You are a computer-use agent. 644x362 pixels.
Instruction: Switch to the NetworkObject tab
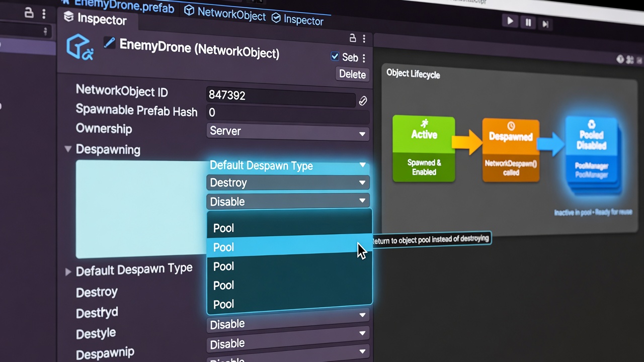point(225,14)
